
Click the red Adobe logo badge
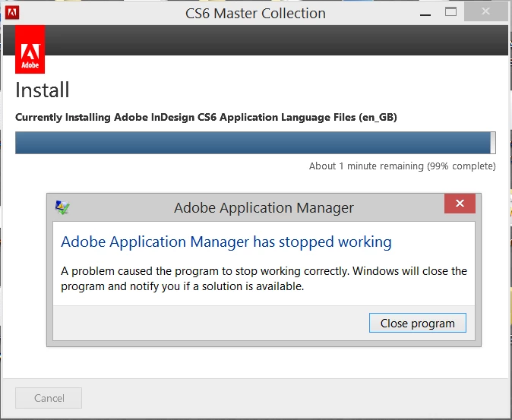(x=30, y=49)
